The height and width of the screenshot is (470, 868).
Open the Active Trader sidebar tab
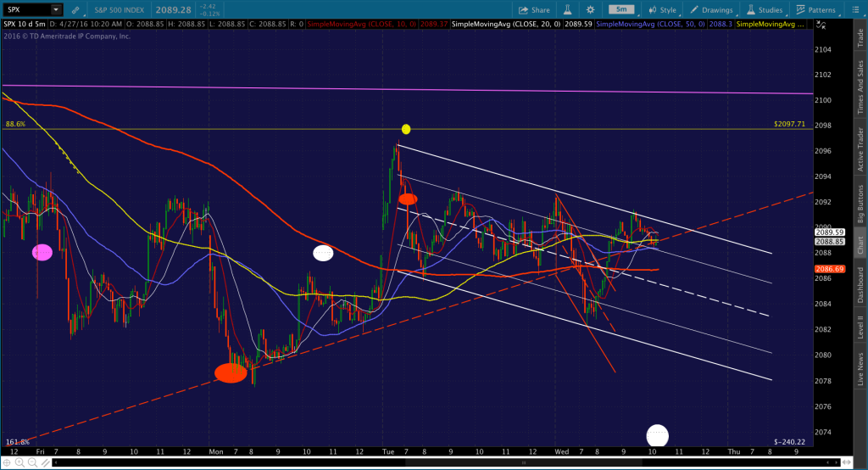(860, 148)
